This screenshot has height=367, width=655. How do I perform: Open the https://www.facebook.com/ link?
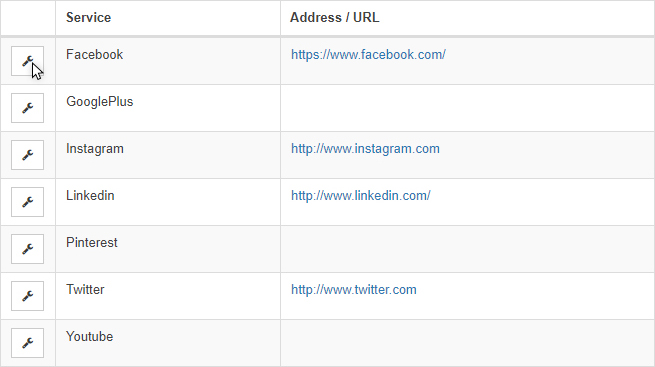click(x=368, y=55)
